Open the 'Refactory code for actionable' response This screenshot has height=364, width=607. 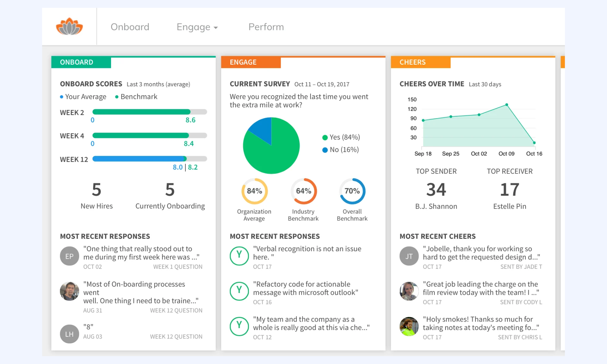click(x=306, y=288)
